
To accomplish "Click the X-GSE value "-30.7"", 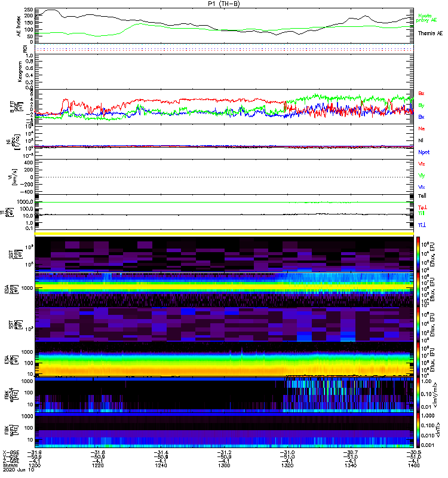I will click(351, 452).
